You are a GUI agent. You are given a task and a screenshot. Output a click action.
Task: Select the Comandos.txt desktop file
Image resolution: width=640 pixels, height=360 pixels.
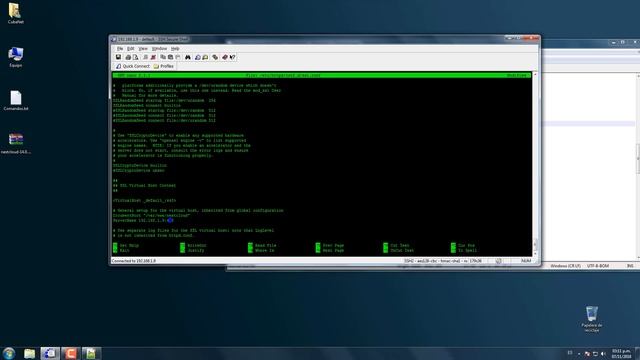[16, 100]
